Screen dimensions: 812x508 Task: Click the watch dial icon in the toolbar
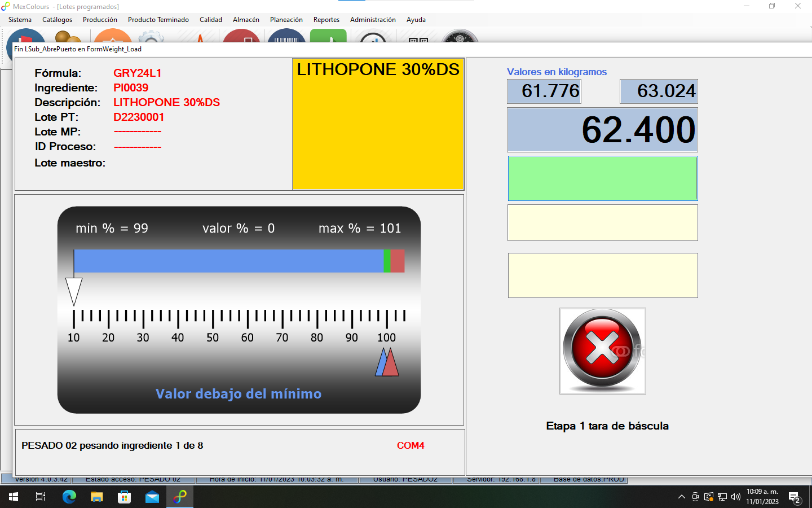pyautogui.click(x=460, y=37)
